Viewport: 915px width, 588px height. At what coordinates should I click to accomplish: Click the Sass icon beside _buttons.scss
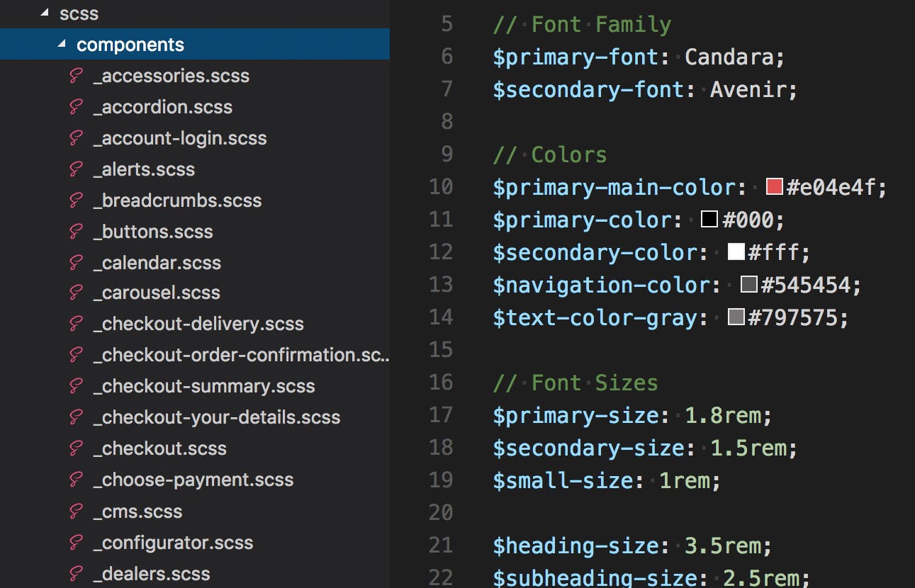tap(76, 232)
